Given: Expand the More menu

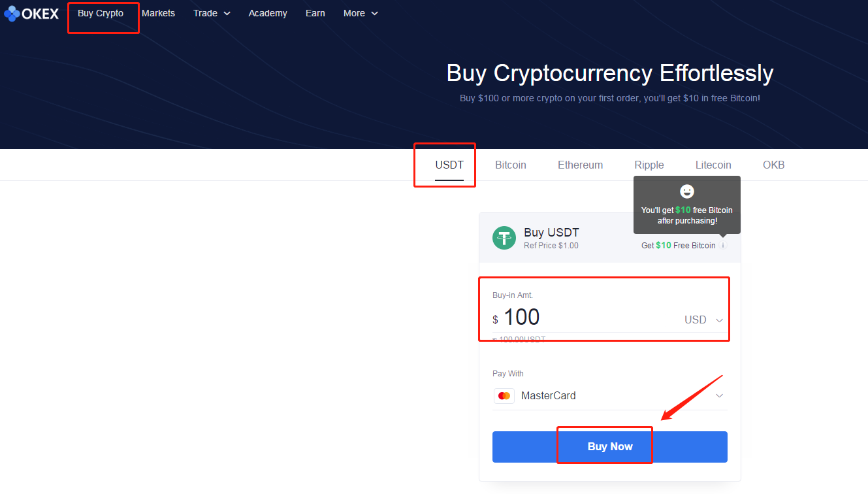Looking at the screenshot, I should (361, 13).
